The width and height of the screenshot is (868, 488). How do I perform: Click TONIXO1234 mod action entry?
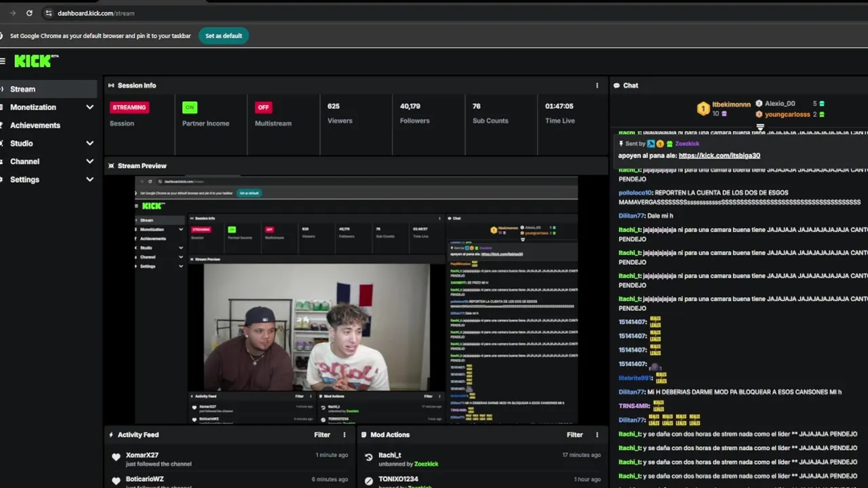pos(483,481)
